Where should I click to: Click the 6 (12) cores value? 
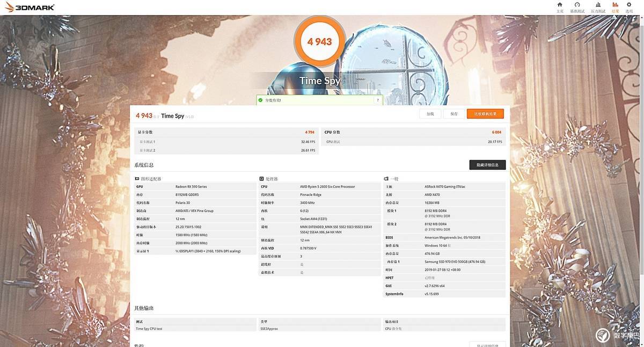click(x=305, y=211)
